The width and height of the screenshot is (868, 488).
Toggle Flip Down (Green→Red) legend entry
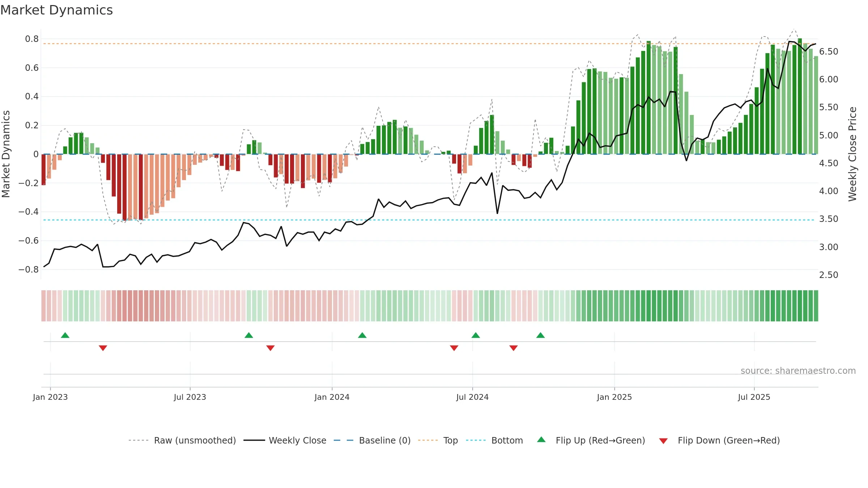(x=719, y=440)
